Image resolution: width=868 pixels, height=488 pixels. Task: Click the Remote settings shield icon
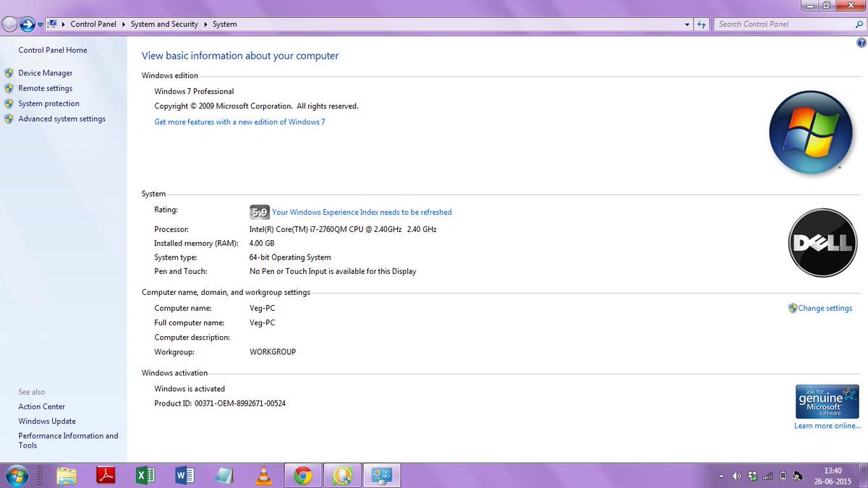pyautogui.click(x=9, y=88)
